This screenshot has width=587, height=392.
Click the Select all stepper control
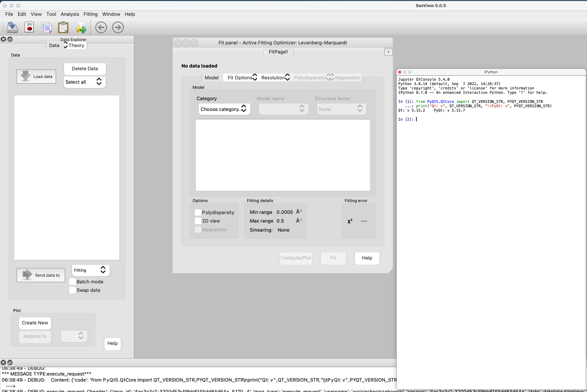(99, 82)
